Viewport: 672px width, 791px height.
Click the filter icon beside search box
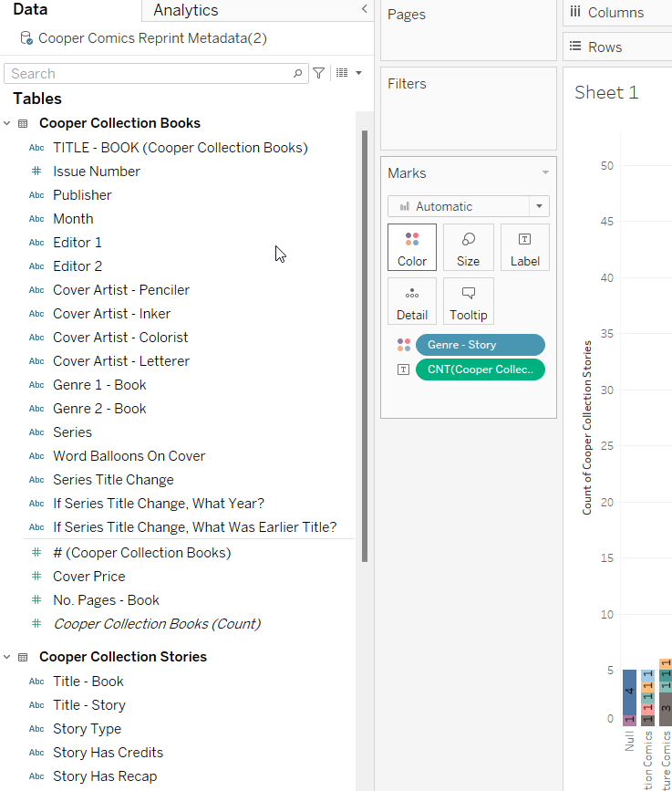[x=318, y=73]
